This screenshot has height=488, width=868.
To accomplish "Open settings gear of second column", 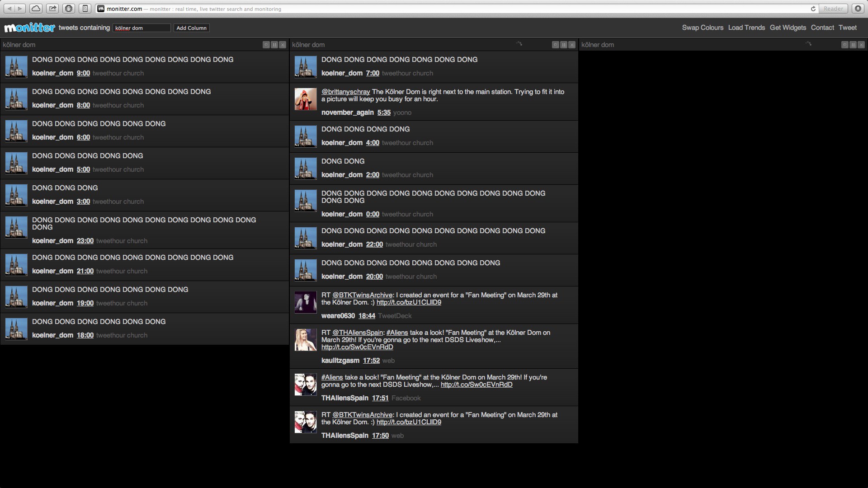I will pos(556,45).
